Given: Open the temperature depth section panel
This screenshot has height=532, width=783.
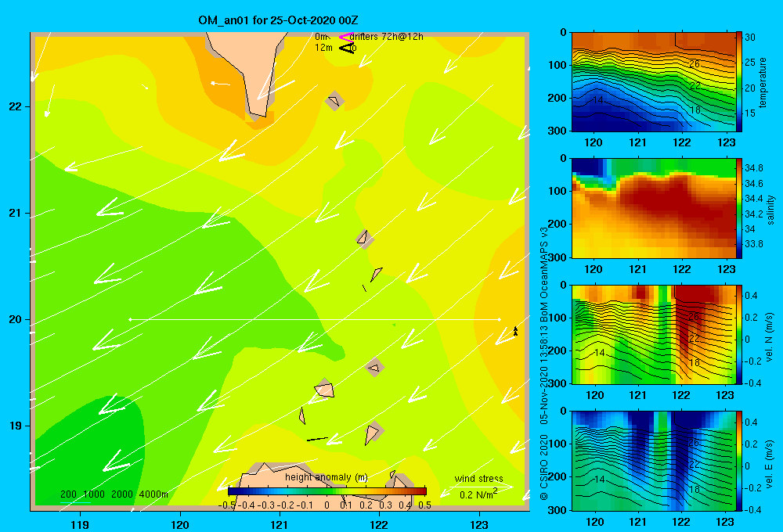Looking at the screenshot, I should tap(653, 82).
